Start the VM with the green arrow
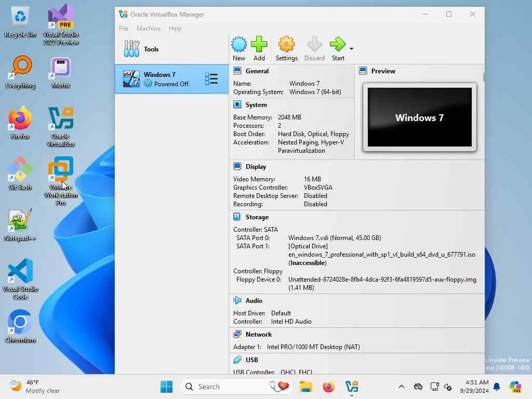 point(338,44)
